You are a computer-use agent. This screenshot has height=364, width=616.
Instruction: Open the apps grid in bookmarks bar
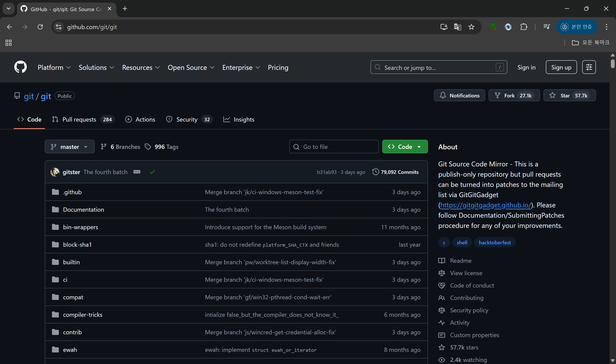(9, 43)
